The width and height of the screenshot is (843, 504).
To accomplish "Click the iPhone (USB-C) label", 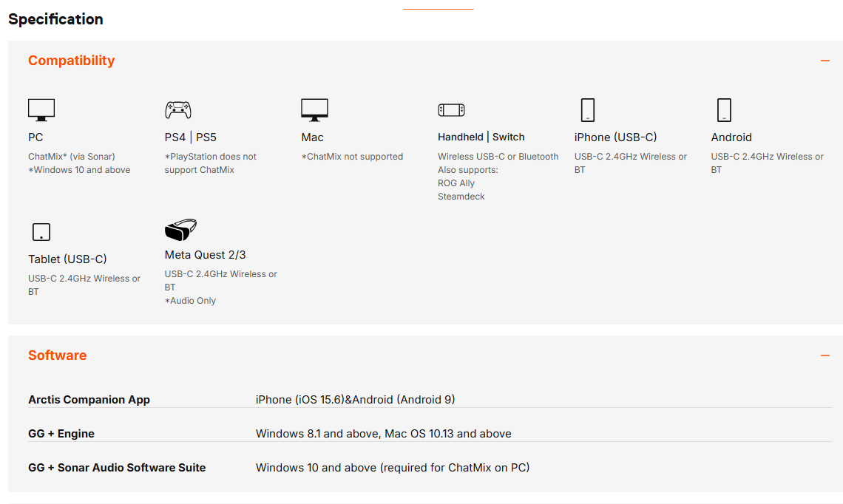I will pos(615,137).
